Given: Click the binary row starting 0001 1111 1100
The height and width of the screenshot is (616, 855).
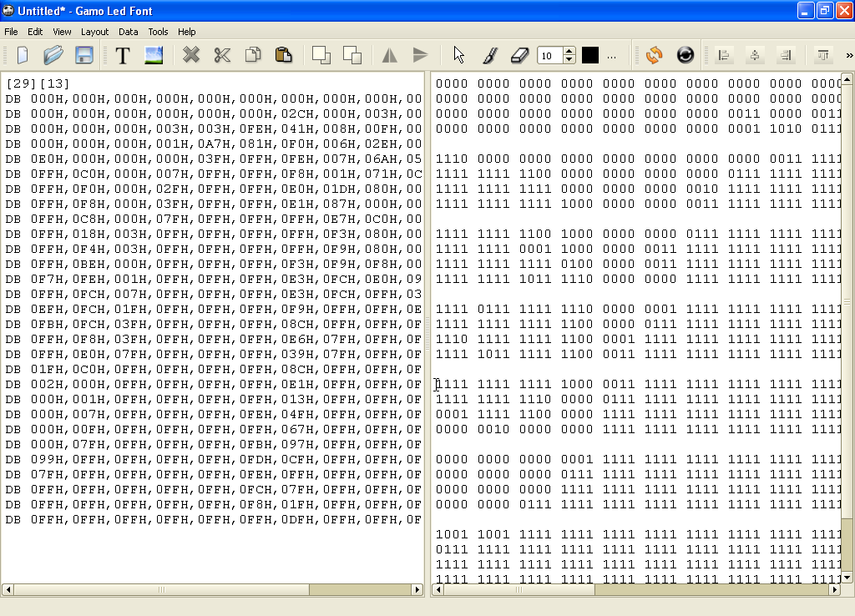Looking at the screenshot, I should pos(638,414).
